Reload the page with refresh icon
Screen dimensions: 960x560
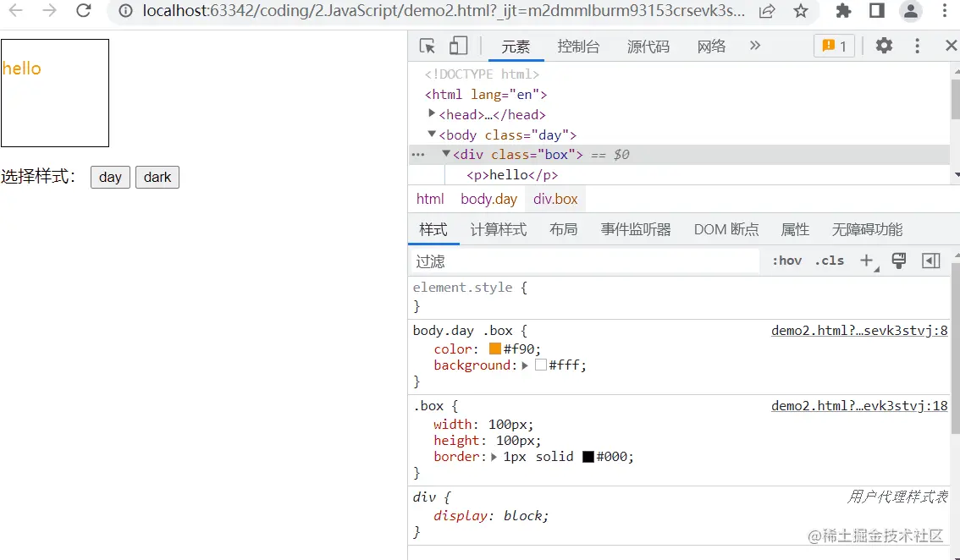point(83,10)
